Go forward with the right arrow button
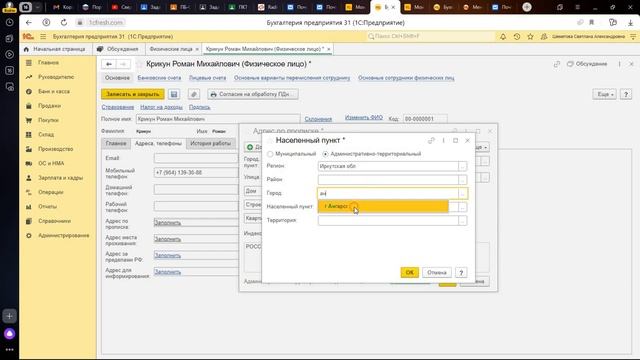The image size is (640, 360). 123,64
